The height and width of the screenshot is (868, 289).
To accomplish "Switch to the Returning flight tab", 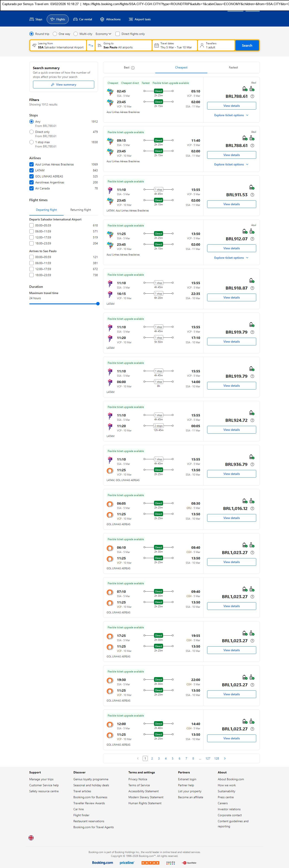I will [80, 210].
